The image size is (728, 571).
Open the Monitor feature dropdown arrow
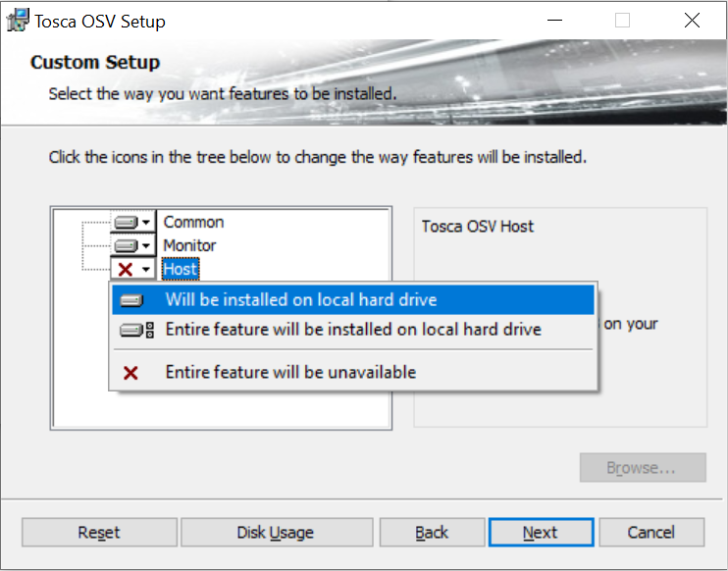tap(146, 245)
